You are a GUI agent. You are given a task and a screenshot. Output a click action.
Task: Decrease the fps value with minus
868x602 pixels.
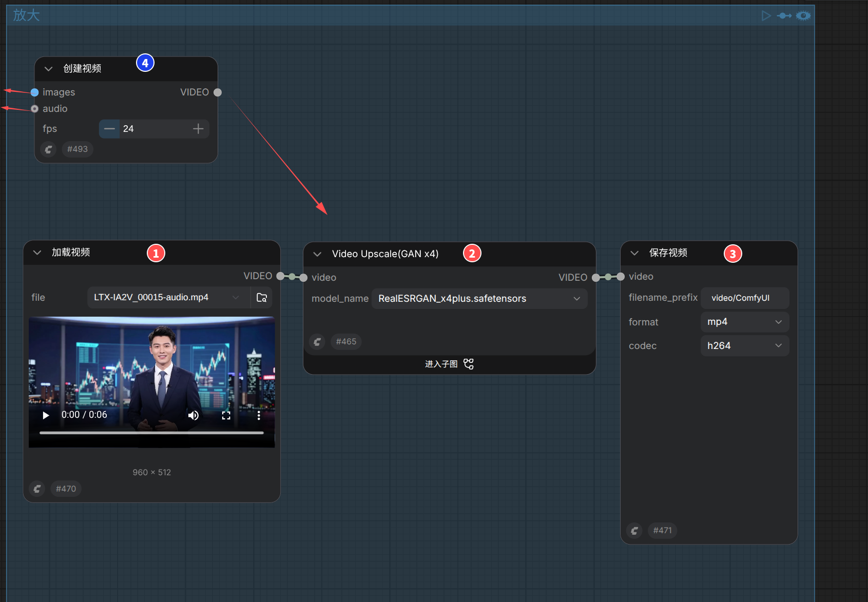click(x=109, y=129)
